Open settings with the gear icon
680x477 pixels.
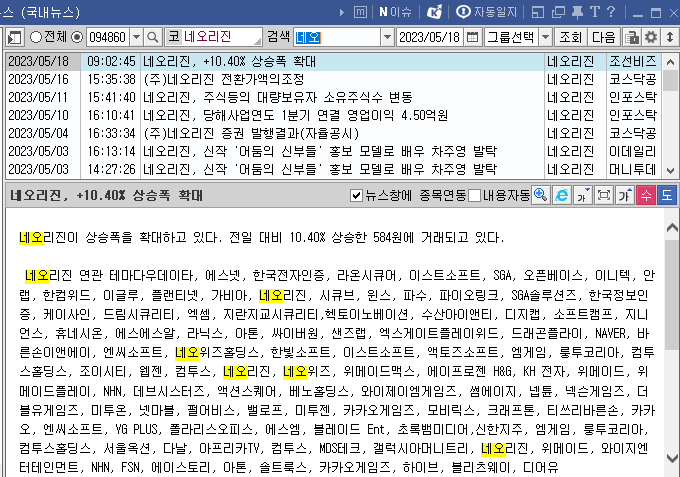click(x=651, y=37)
